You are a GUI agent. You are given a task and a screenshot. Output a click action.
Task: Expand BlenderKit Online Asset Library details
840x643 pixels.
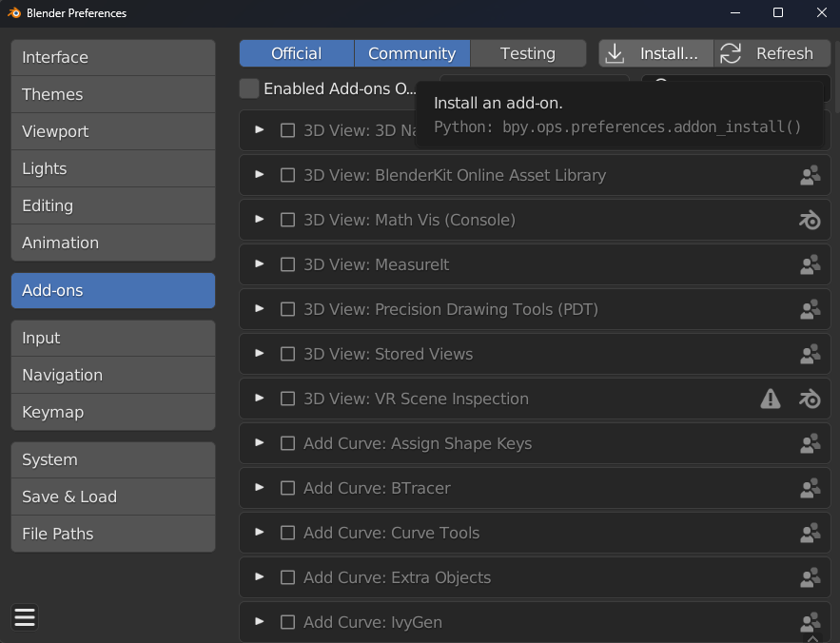tap(260, 174)
